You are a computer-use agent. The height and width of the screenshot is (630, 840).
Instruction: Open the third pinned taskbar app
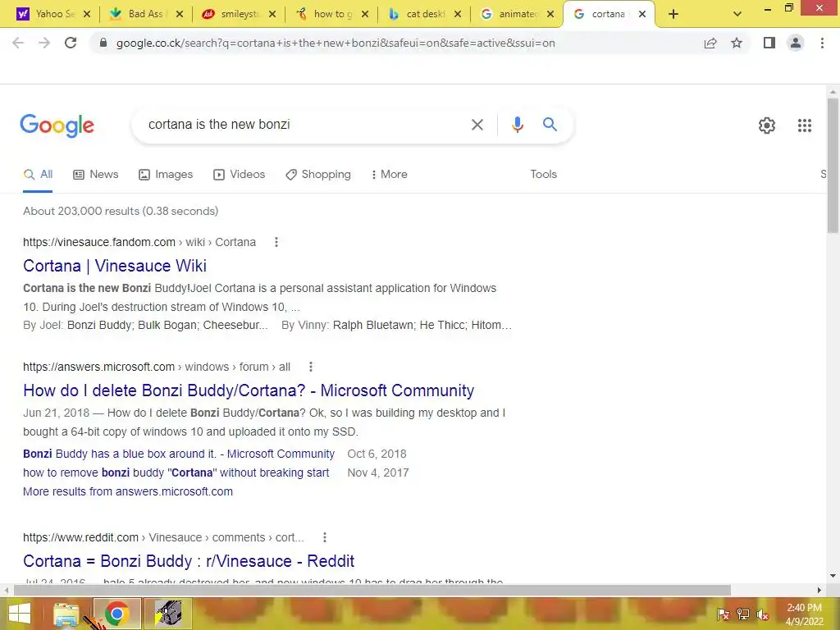point(167,614)
